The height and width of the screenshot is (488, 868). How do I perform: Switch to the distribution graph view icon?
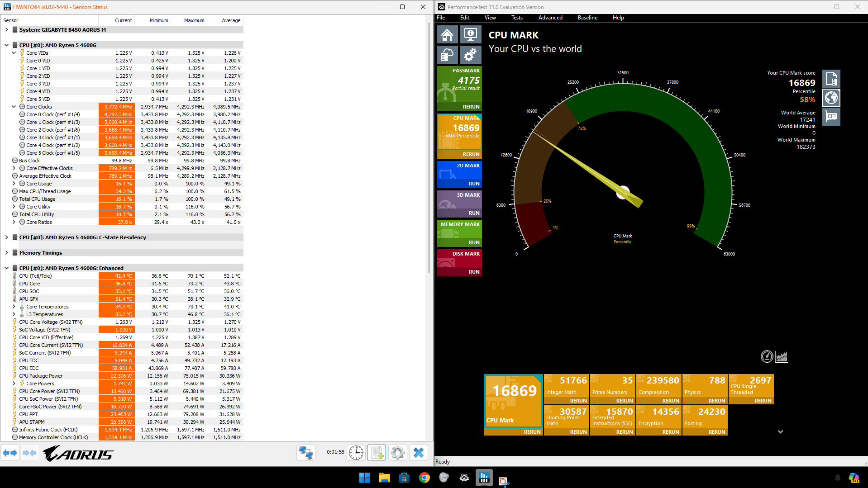coord(782,357)
